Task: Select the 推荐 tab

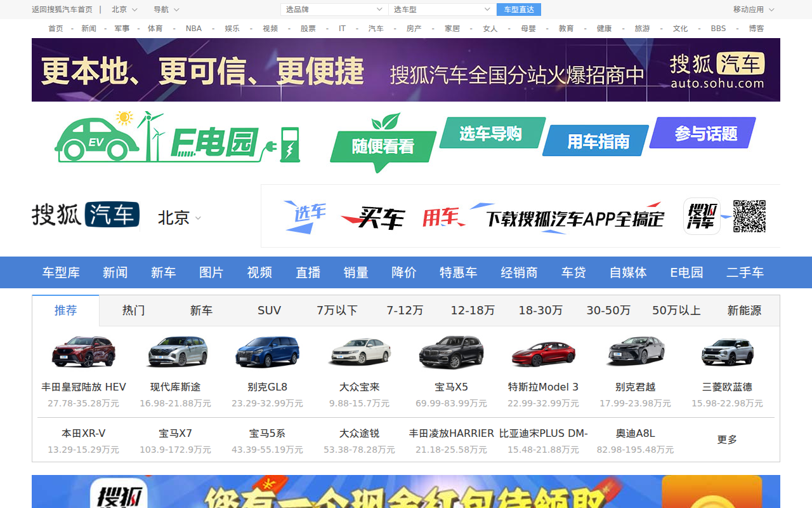Action: point(66,311)
